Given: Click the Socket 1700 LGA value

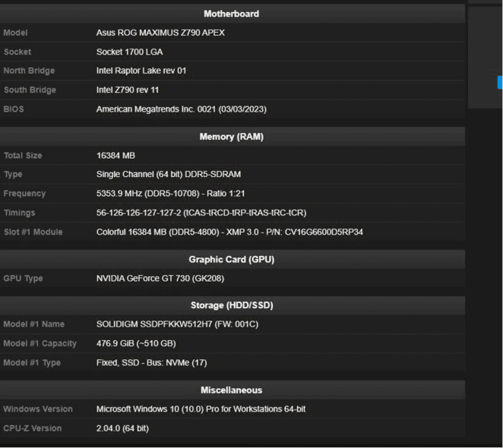Looking at the screenshot, I should point(129,52).
